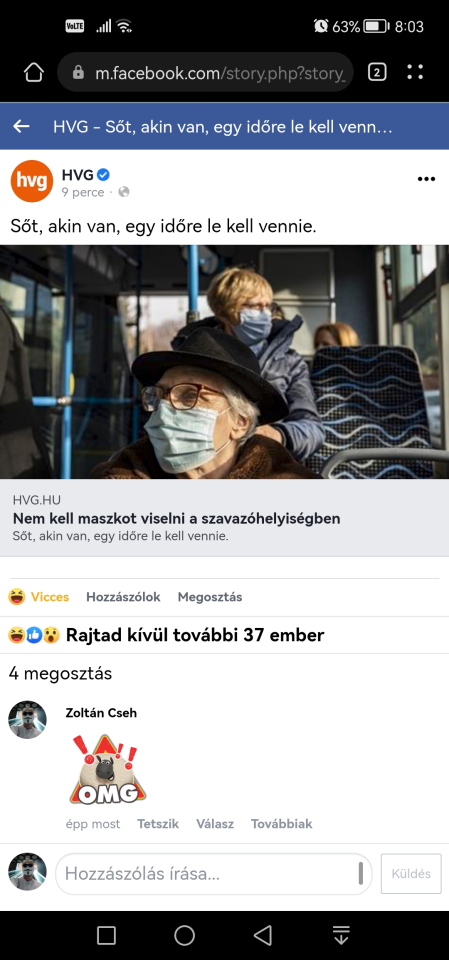Focus the Hozzászólás írása comment field
The image size is (449, 960).
[x=214, y=874]
